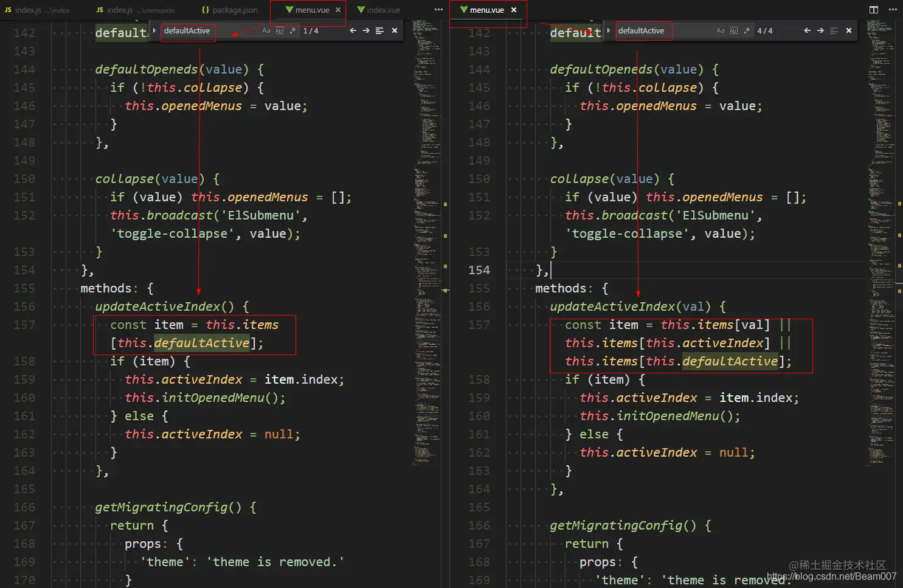Switch to the index.vue tab
Screen dimensions: 903x588
click(379, 10)
